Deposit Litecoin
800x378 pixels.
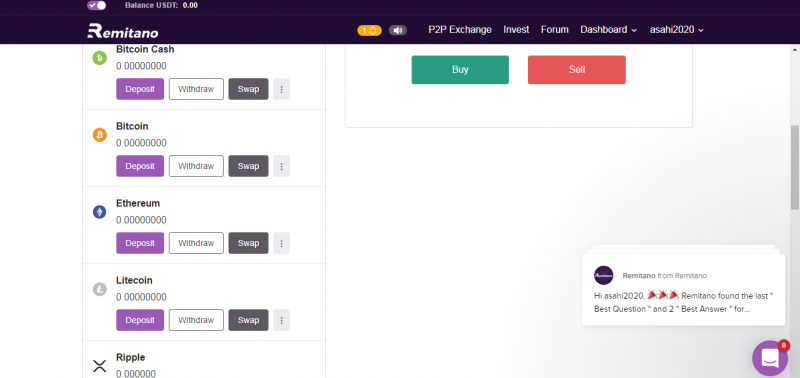pyautogui.click(x=140, y=320)
